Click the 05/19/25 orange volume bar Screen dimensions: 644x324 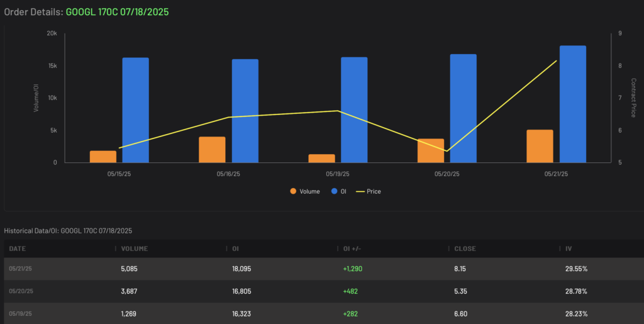click(x=321, y=159)
